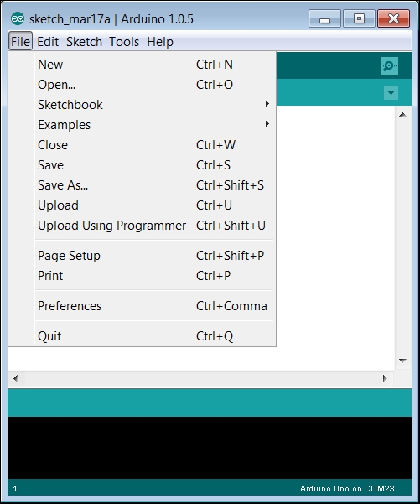Open the Tools menu
This screenshot has width=420, height=504.
[124, 42]
